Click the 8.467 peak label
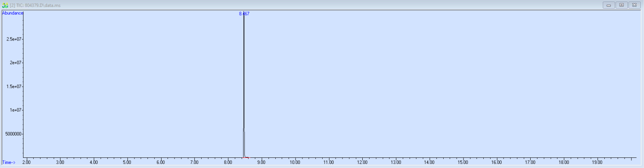This screenshot has width=644, height=168. (x=244, y=14)
